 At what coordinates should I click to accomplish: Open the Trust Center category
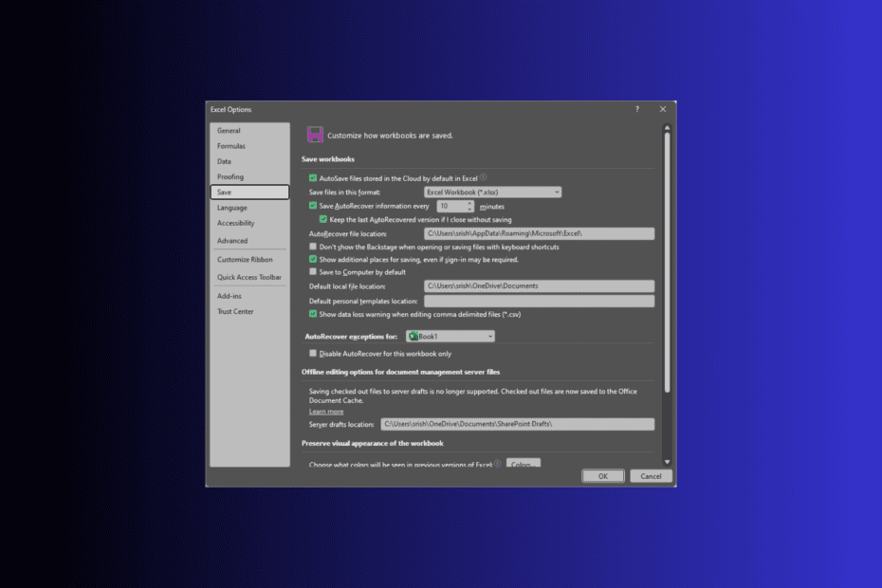tap(235, 312)
